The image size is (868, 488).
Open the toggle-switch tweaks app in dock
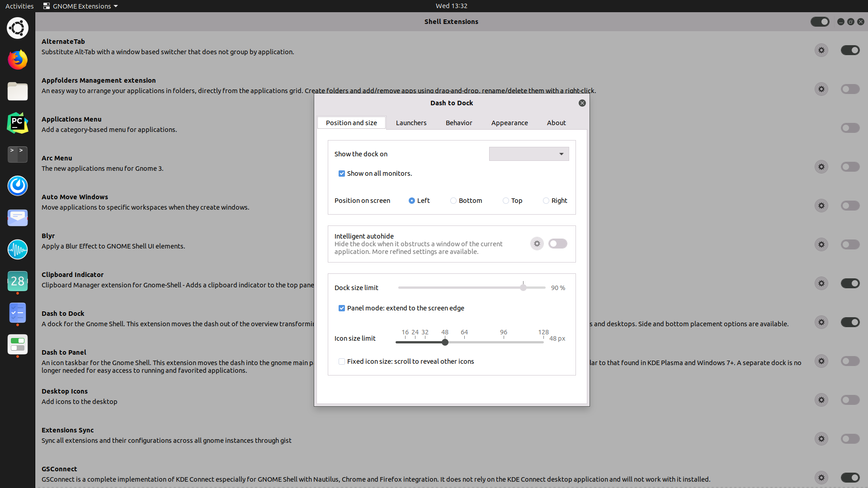tap(18, 344)
